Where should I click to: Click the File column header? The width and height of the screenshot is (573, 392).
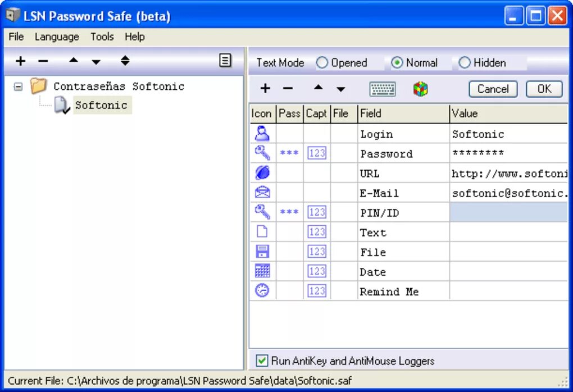tap(344, 113)
